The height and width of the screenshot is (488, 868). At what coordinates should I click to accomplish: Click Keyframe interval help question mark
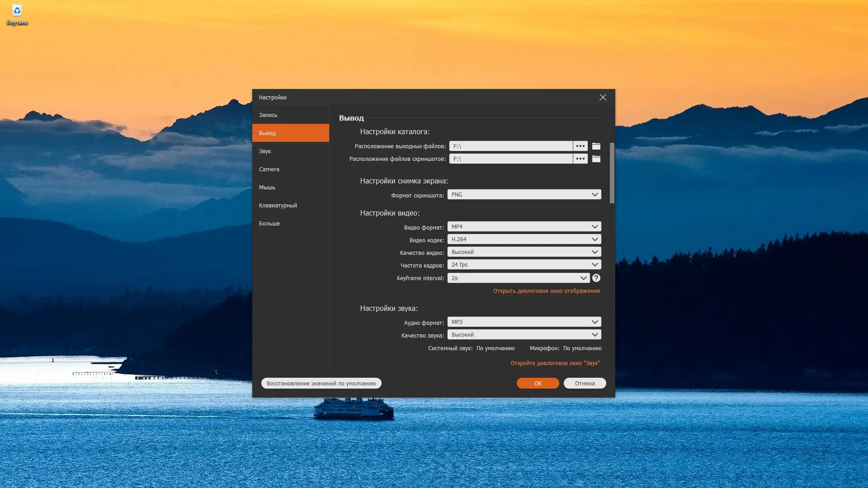pyautogui.click(x=596, y=278)
